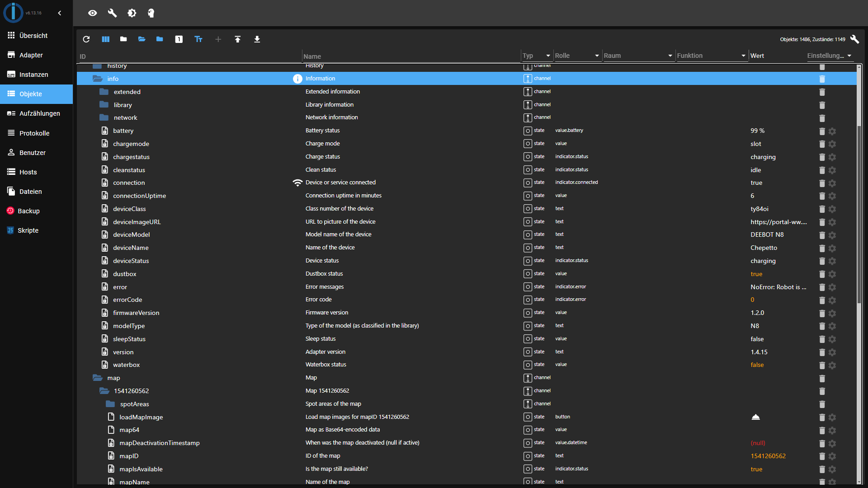Open Skripte in sidebar
This screenshot has width=868, height=488.
point(36,230)
